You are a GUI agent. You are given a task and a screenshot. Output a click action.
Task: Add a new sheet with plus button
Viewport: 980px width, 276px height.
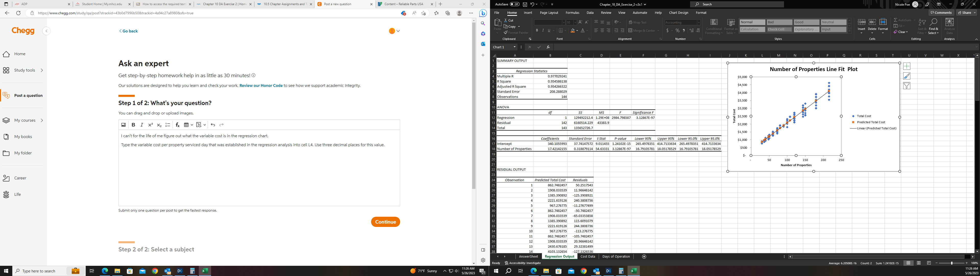click(644, 257)
